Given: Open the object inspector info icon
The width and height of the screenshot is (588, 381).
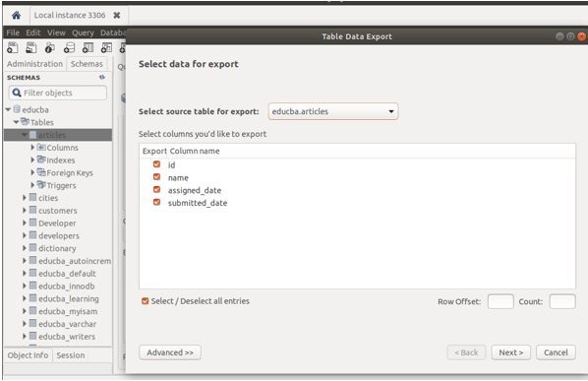Looking at the screenshot, I should [x=50, y=47].
